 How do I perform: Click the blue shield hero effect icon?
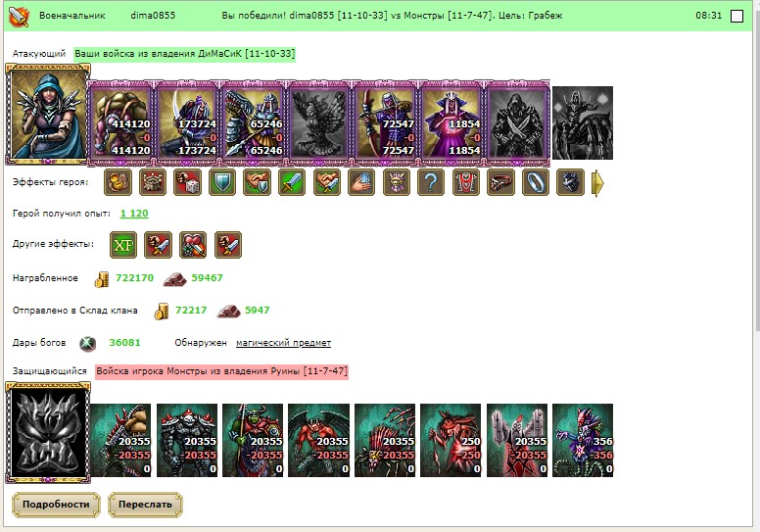[222, 183]
